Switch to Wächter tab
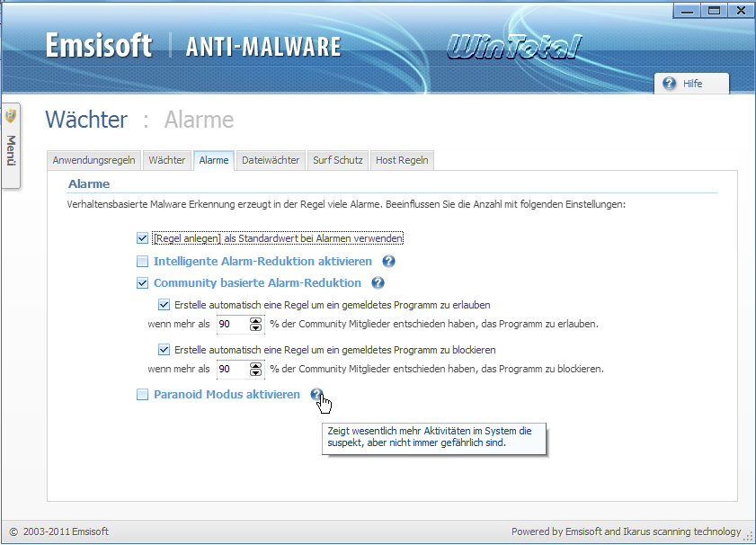 point(167,161)
